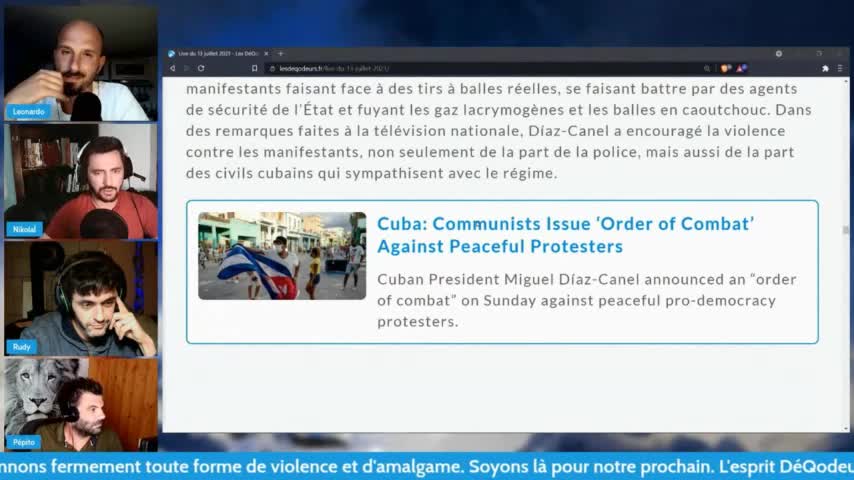Click the gear icon in title bar

(779, 53)
